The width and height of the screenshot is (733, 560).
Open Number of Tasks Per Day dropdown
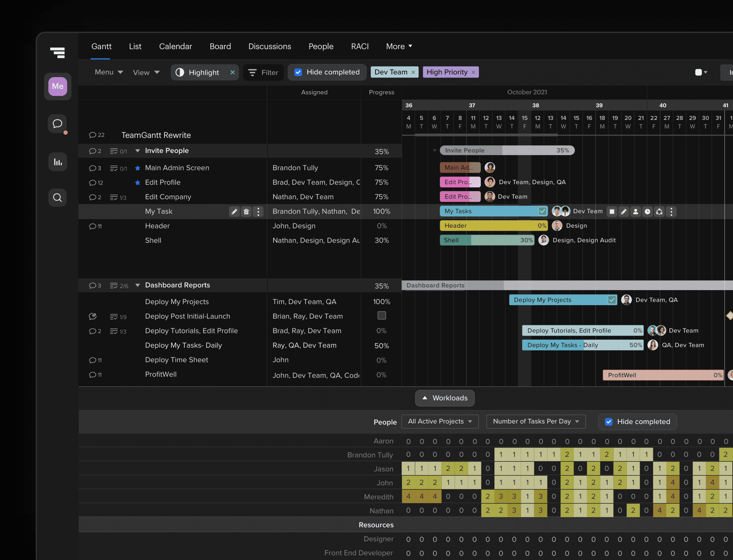(x=536, y=421)
